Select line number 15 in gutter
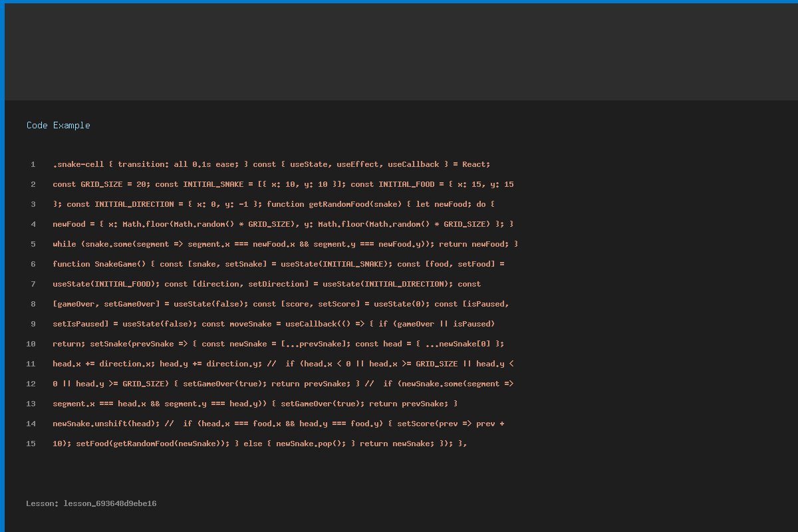 coord(31,444)
